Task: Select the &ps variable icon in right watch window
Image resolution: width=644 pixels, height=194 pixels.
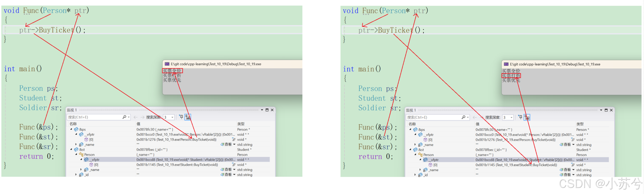Action: (415, 130)
